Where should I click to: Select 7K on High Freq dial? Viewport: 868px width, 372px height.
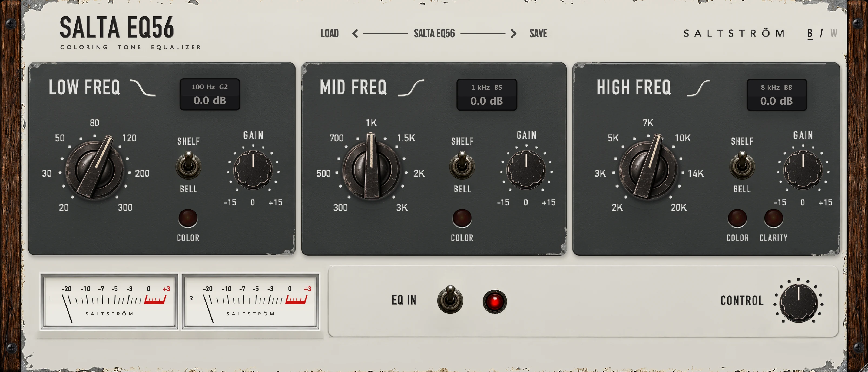pyautogui.click(x=648, y=123)
